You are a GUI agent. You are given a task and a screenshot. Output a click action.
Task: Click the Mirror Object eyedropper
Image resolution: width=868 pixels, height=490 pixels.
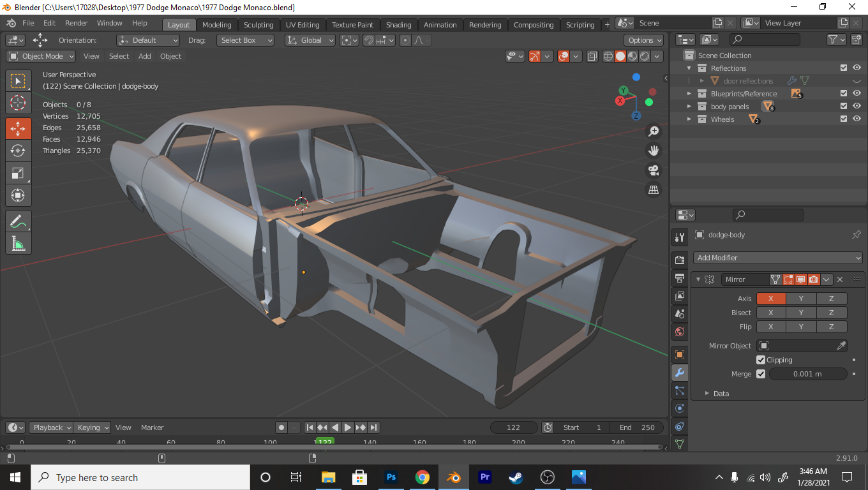(x=841, y=346)
